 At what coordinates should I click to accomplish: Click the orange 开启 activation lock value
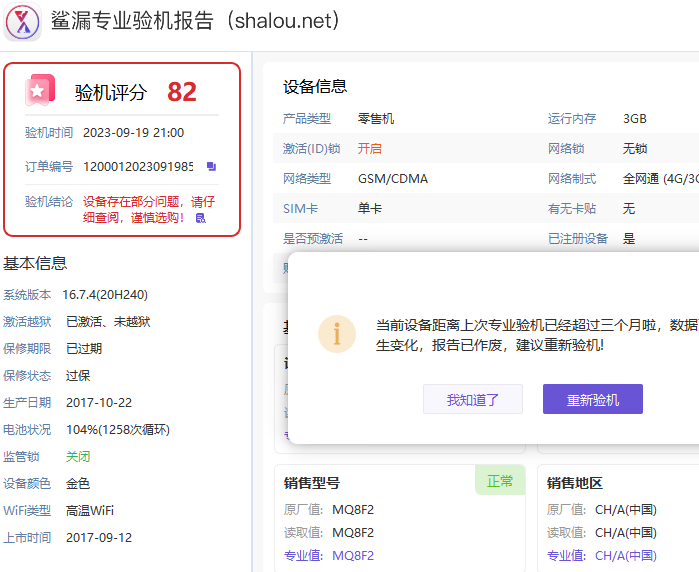(370, 148)
